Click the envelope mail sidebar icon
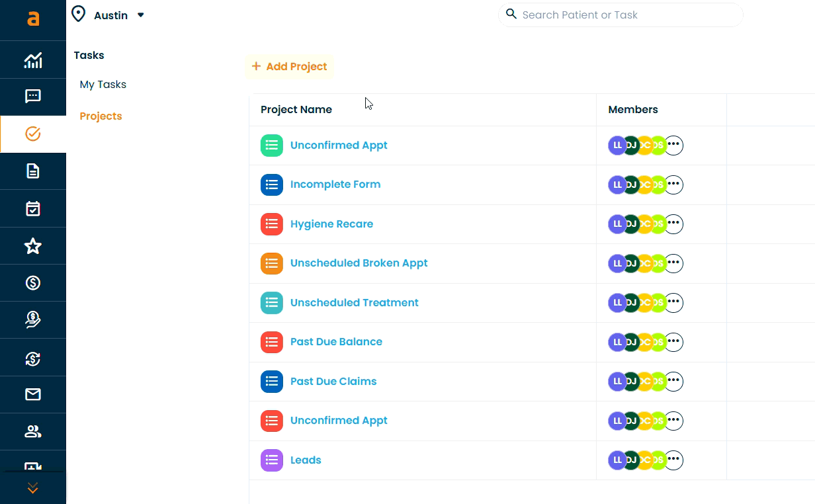This screenshot has width=815, height=504. pos(32,395)
